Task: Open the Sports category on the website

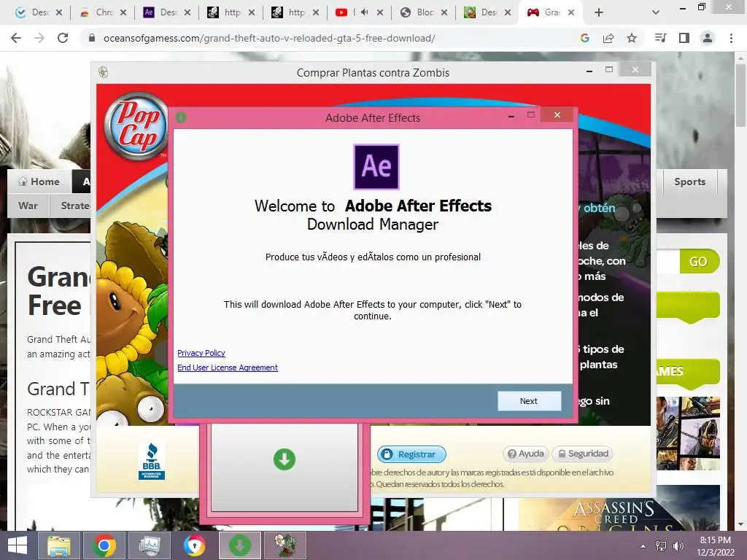Action: [x=690, y=182]
